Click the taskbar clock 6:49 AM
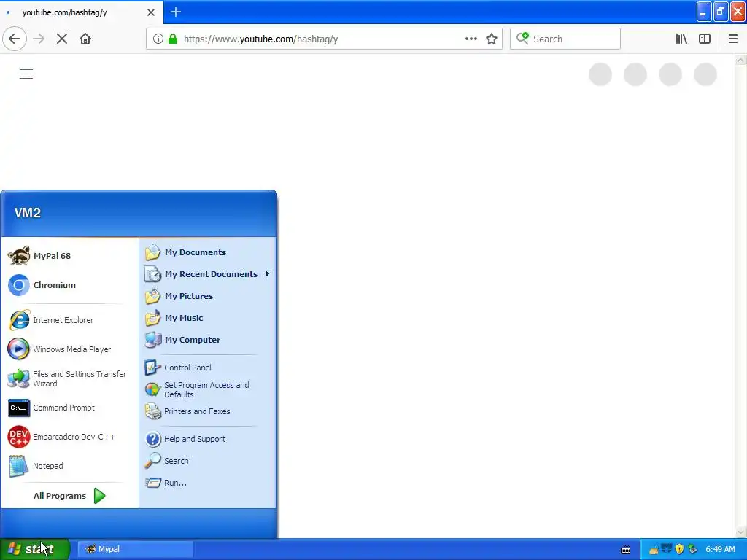The height and width of the screenshot is (560, 747). click(x=720, y=549)
